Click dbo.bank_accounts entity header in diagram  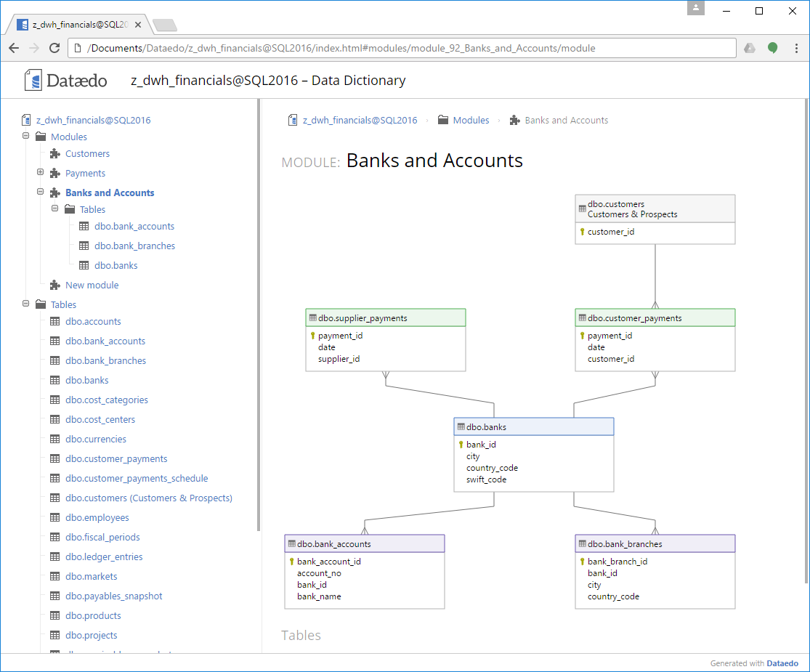point(365,543)
